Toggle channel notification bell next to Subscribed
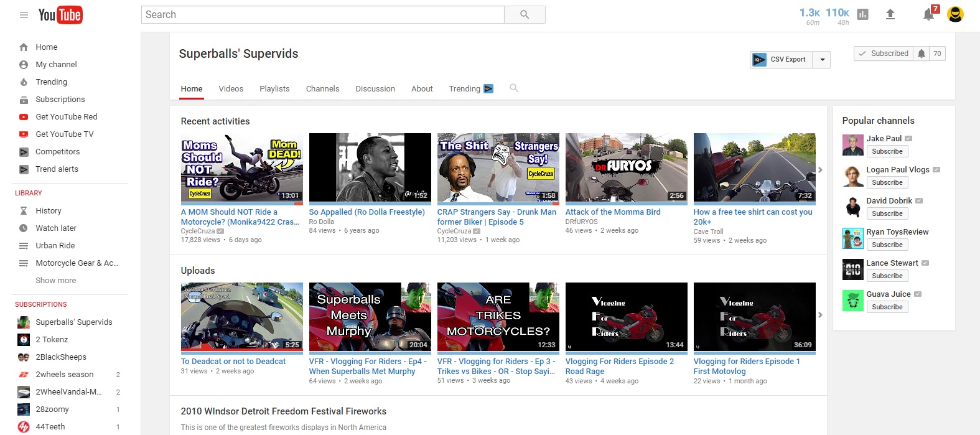Image resolution: width=980 pixels, height=435 pixels. 922,54
